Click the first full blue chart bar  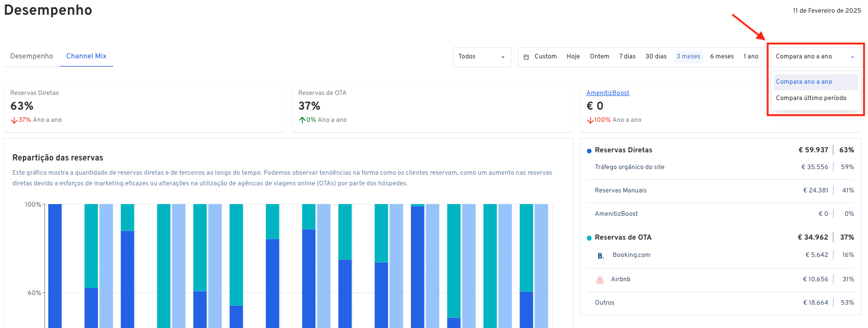(55, 266)
